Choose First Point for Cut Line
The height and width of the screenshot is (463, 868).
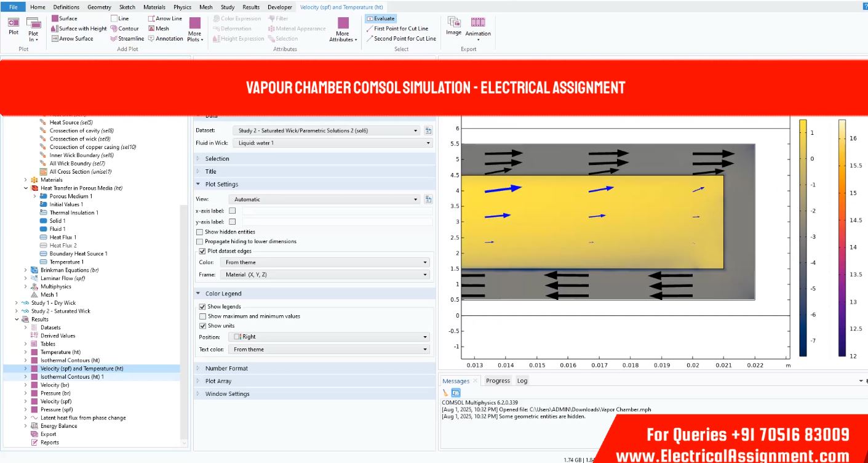(400, 28)
